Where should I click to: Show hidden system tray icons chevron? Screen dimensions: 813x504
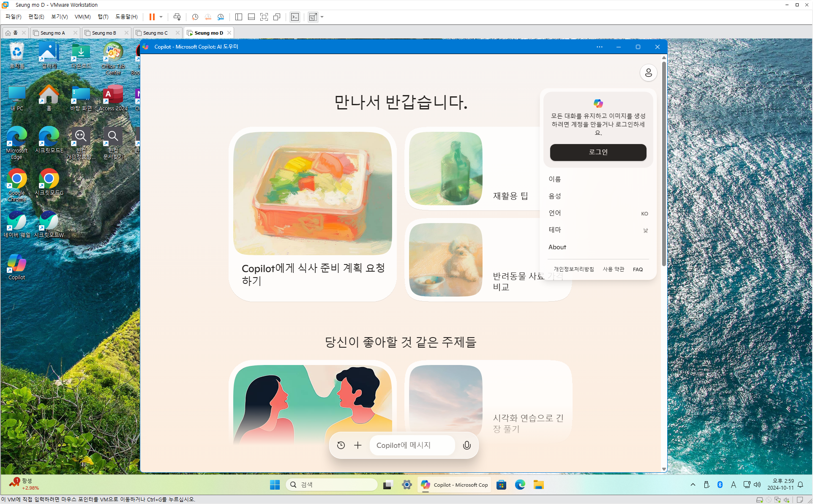click(x=693, y=485)
